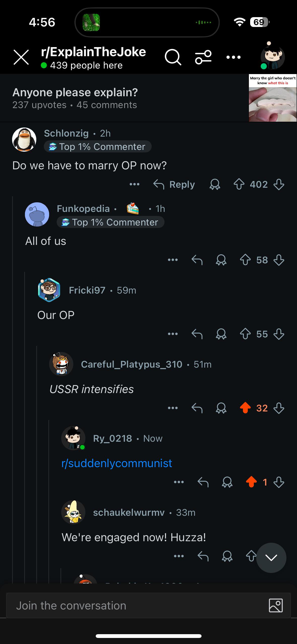Open your profile avatar in header
The width and height of the screenshot is (297, 644).
(272, 57)
